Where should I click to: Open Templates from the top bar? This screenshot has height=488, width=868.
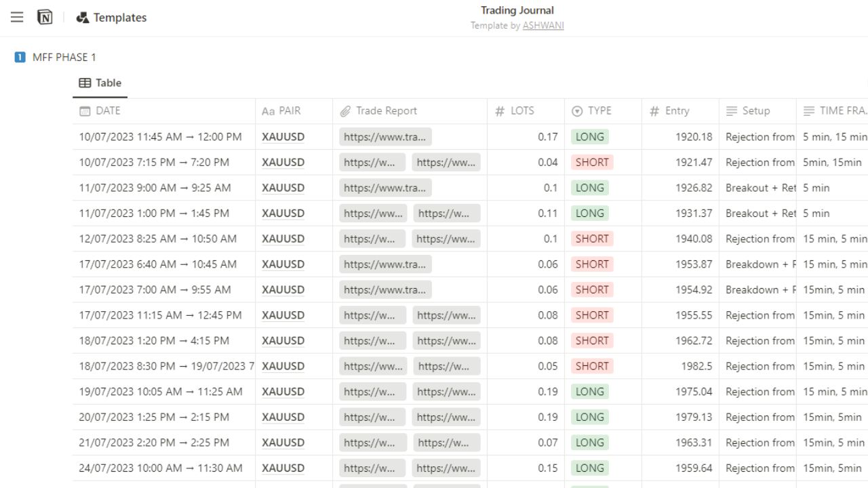coord(119,17)
